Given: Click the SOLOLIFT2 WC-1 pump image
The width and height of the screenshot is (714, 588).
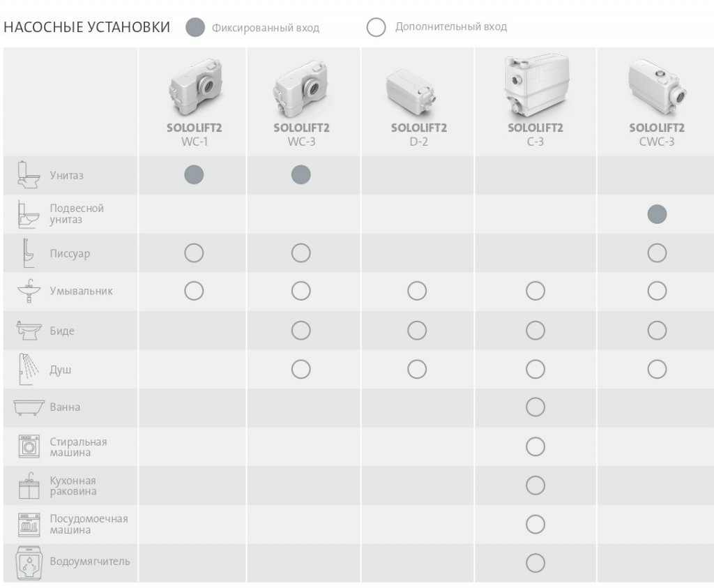Looking at the screenshot, I should [x=195, y=87].
